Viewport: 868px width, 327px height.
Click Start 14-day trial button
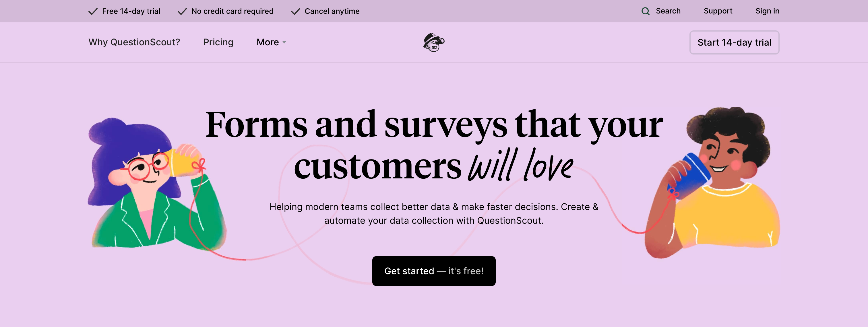point(734,42)
